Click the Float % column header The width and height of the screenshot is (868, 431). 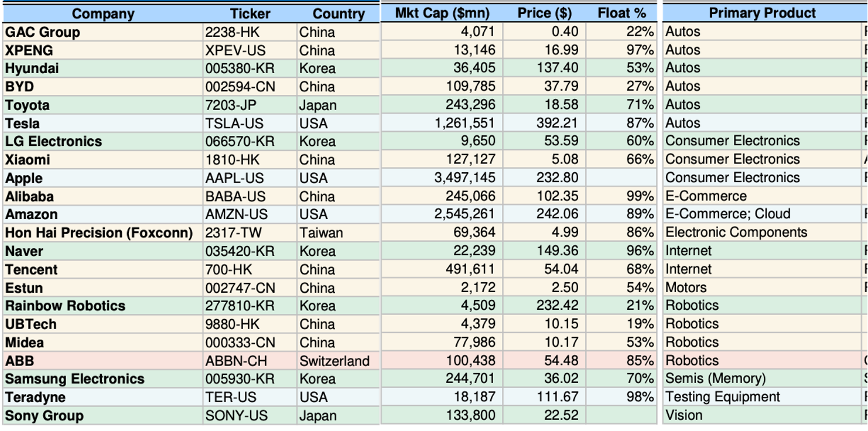click(x=622, y=13)
